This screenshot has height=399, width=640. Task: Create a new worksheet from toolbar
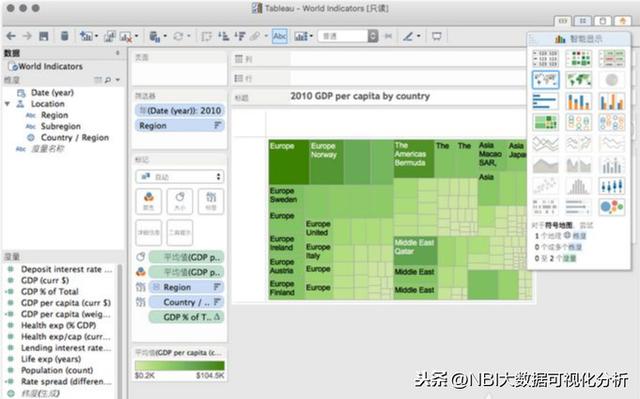pyautogui.click(x=86, y=36)
